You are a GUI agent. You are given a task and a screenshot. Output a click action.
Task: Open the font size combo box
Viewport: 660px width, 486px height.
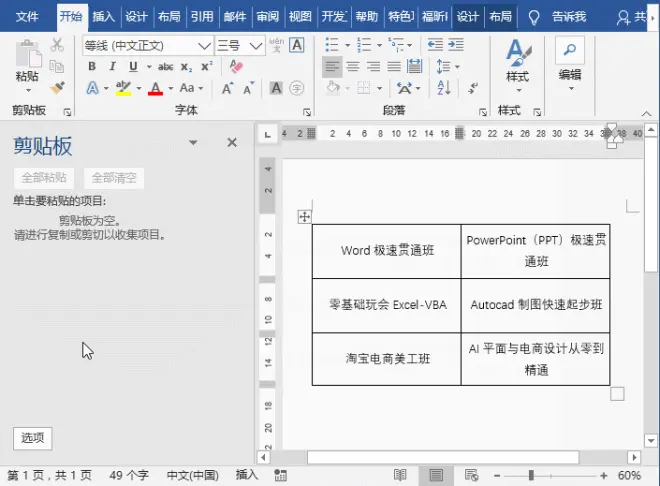[240, 45]
